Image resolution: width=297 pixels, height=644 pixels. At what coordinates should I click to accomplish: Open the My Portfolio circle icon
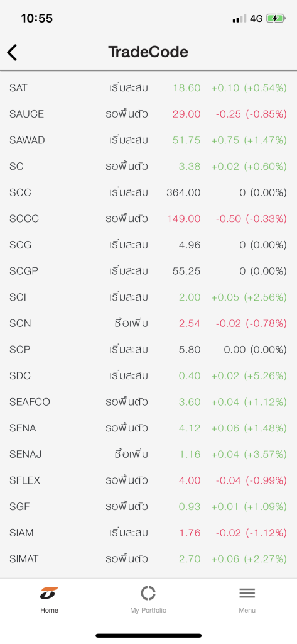[148, 593]
